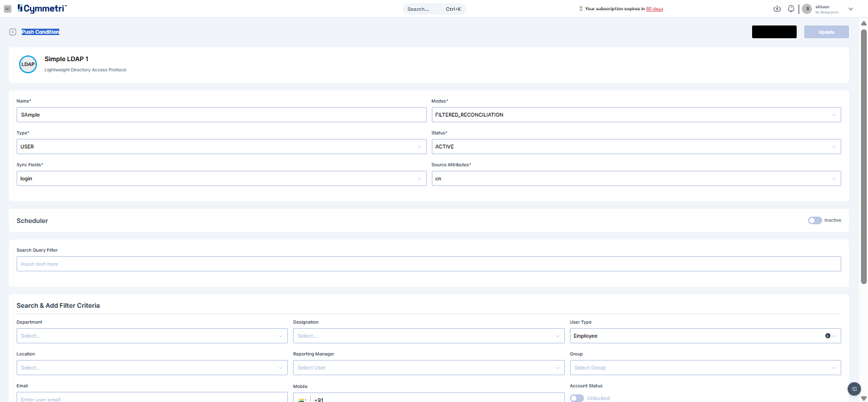Click the hourglass subscription icon
868x402 pixels.
click(x=581, y=9)
